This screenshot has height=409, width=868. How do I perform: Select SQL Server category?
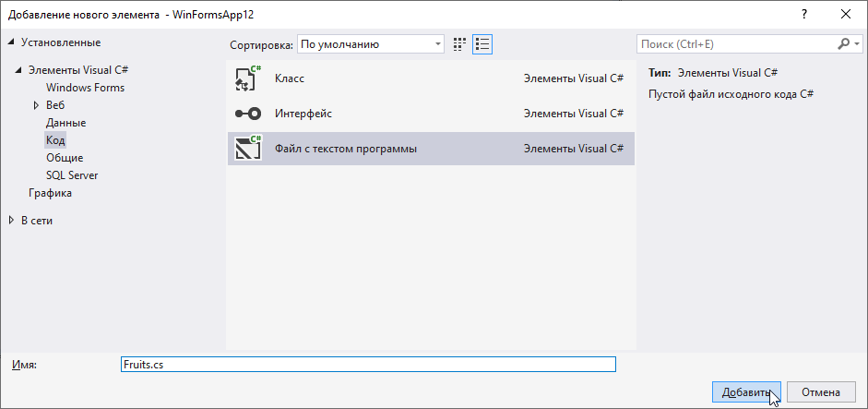point(72,175)
